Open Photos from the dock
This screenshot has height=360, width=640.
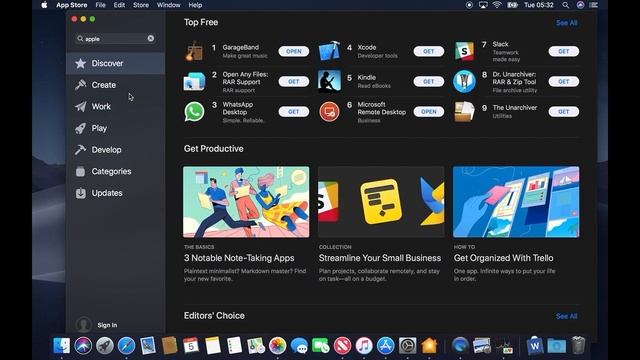[278, 346]
